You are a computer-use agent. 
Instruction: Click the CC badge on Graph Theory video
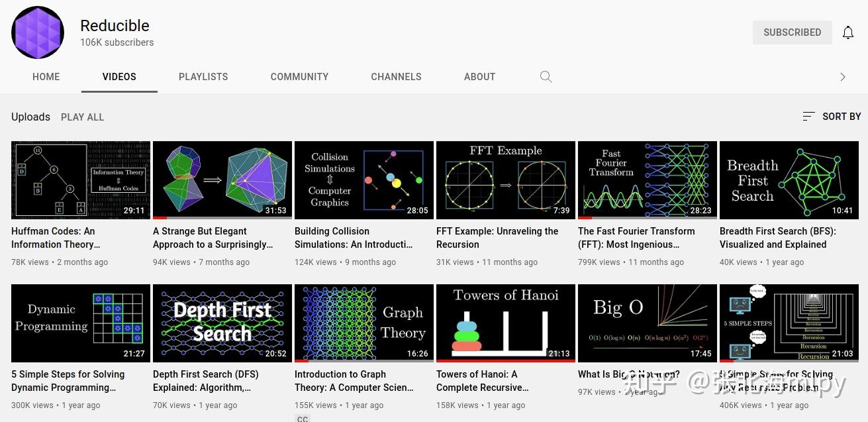click(x=303, y=419)
